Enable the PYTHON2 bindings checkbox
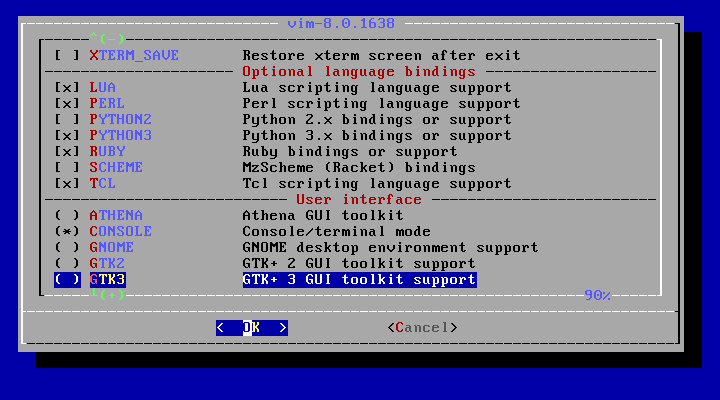 click(x=67, y=120)
